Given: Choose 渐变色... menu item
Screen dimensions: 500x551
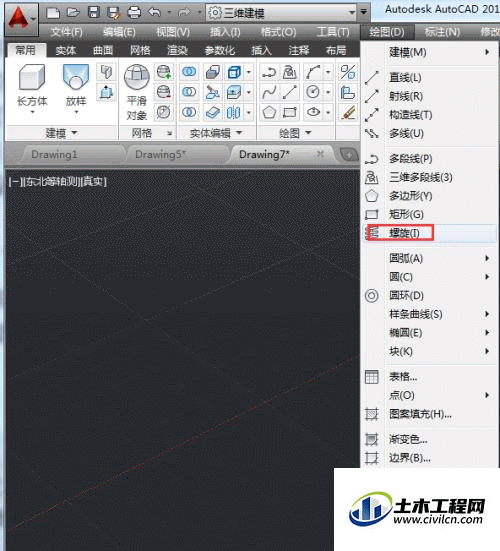Looking at the screenshot, I should [x=429, y=439].
